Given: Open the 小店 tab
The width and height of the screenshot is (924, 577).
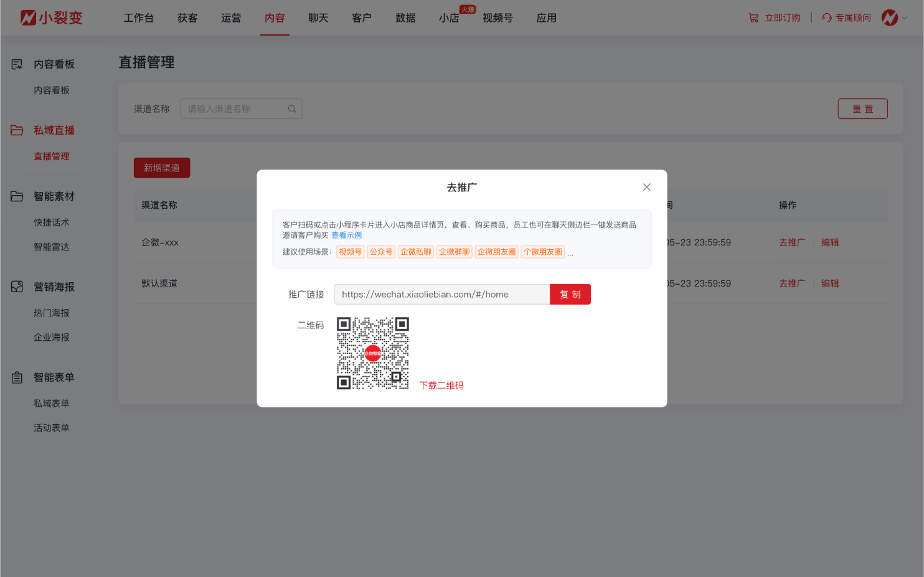Looking at the screenshot, I should tap(449, 18).
